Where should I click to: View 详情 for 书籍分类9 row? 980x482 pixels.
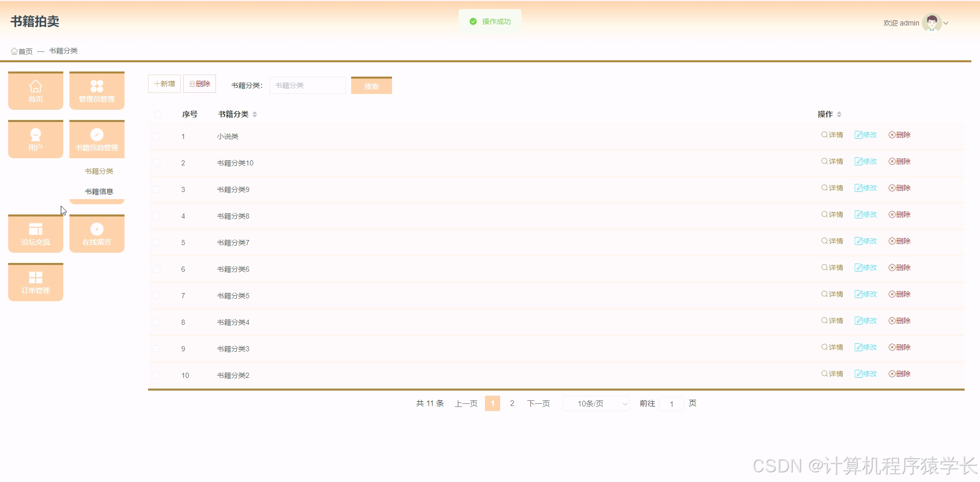pos(832,188)
